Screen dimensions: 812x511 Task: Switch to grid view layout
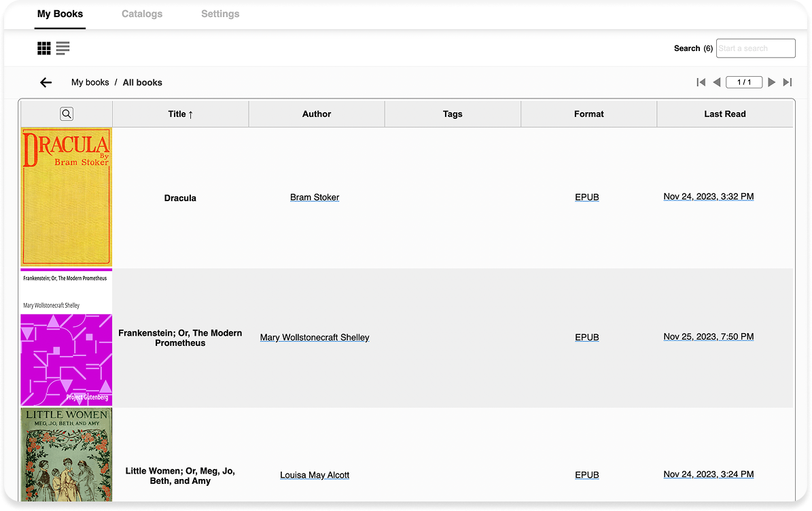[44, 48]
